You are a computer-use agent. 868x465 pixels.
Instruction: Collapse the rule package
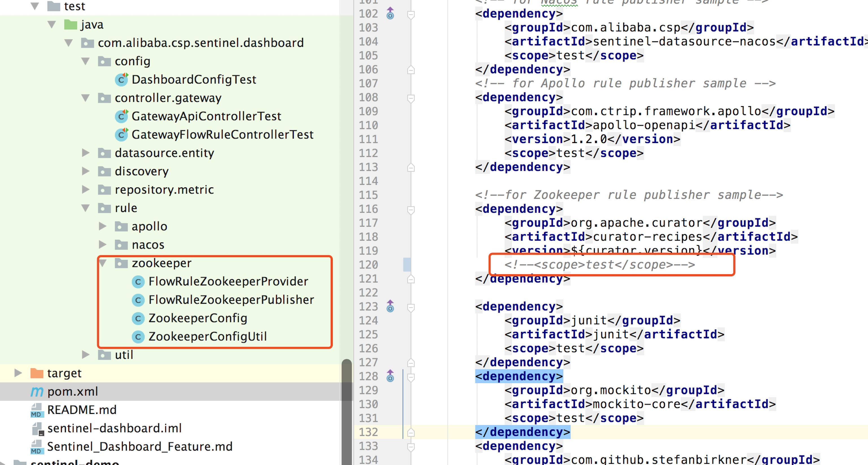point(86,208)
